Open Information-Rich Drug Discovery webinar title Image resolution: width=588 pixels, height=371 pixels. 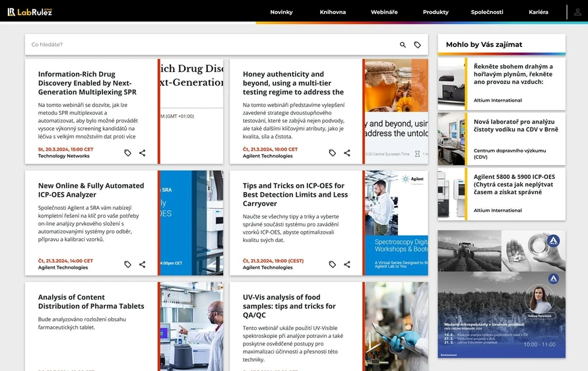[87, 83]
